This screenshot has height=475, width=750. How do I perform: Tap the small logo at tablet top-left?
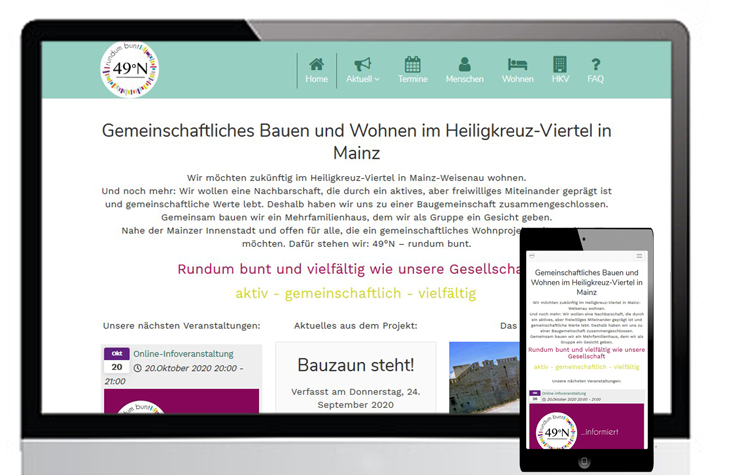point(532,256)
